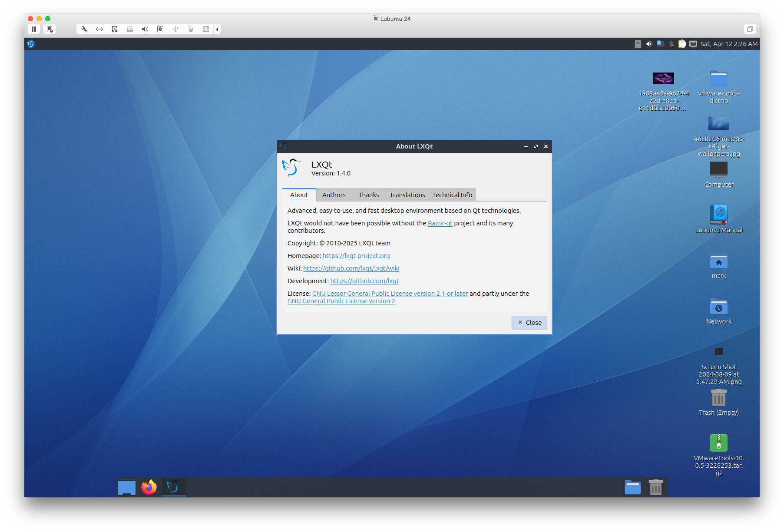Switch to the Authors tab
This screenshot has width=784, height=532.
[334, 195]
